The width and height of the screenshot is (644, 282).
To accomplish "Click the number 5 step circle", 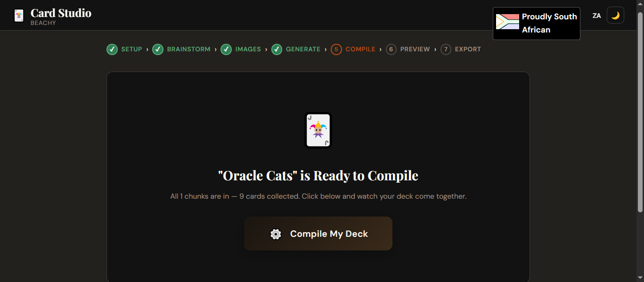I will (336, 49).
